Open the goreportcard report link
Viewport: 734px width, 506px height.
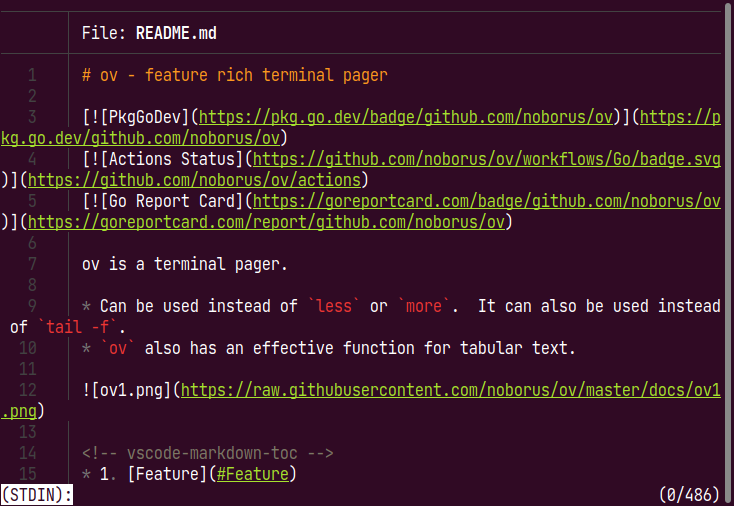[x=266, y=222]
